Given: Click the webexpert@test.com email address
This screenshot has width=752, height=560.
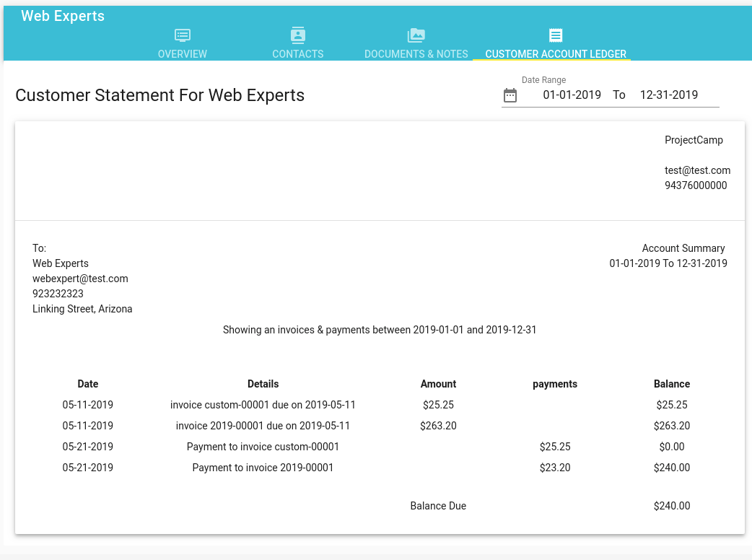Looking at the screenshot, I should pyautogui.click(x=80, y=279).
